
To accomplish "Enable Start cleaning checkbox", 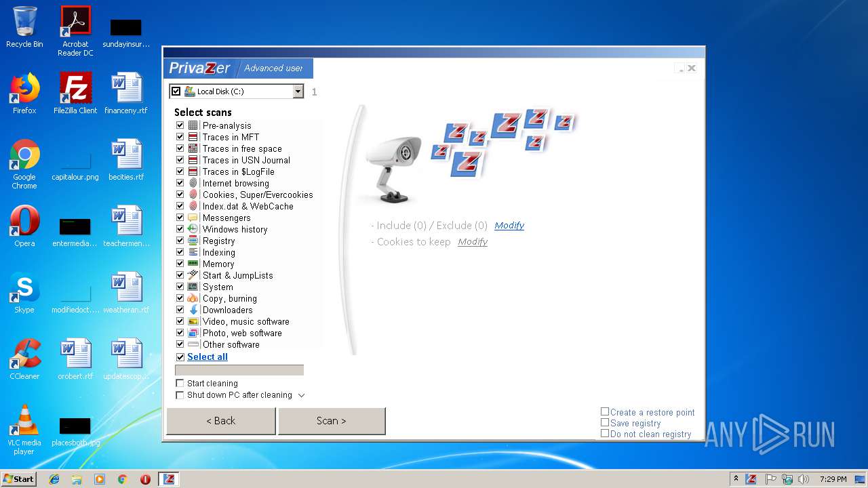I will (x=180, y=383).
